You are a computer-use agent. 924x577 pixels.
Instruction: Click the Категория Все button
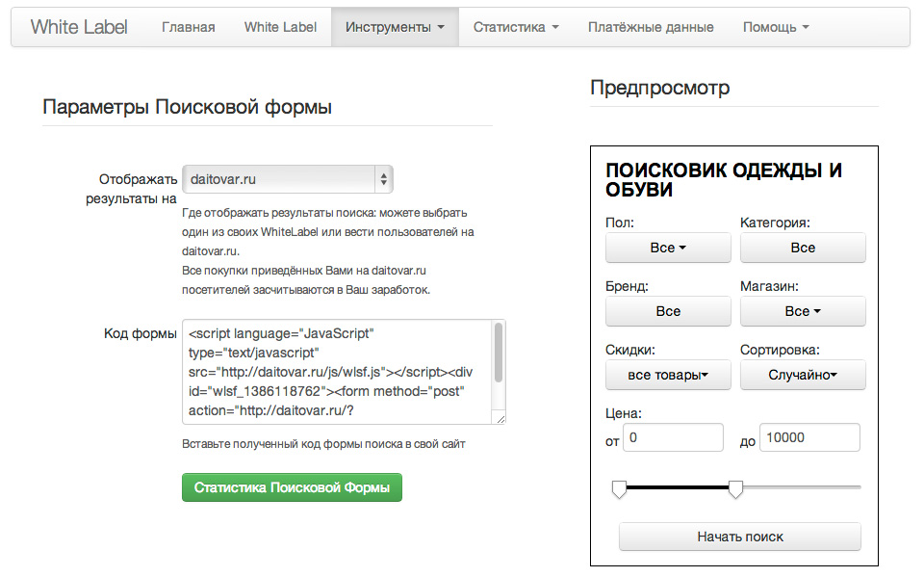(x=803, y=248)
